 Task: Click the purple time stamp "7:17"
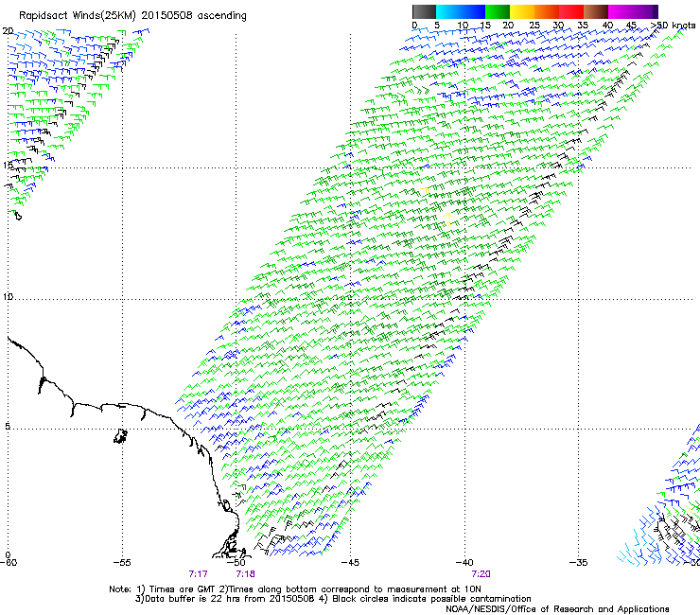[x=199, y=574]
